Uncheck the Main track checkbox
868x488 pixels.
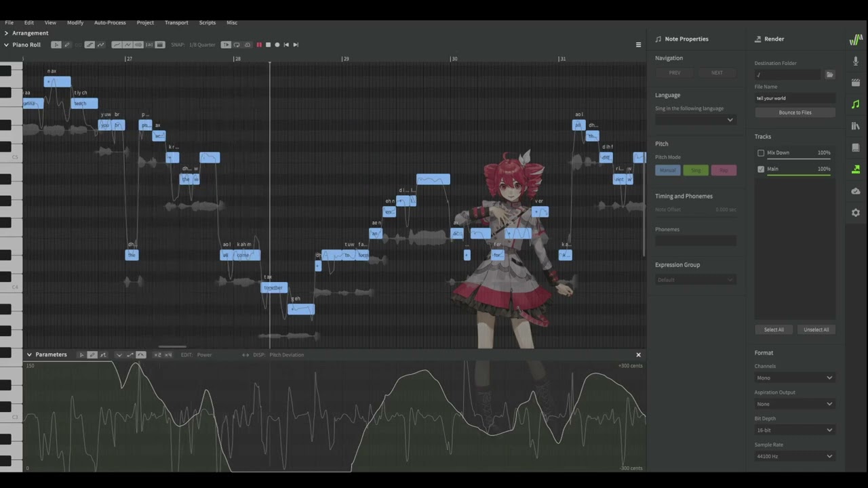tap(761, 169)
